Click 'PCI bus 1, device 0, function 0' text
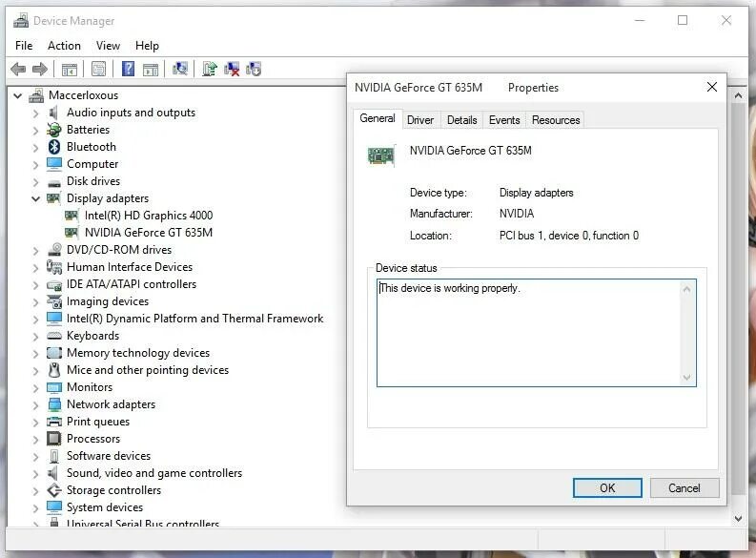Image resolution: width=756 pixels, height=558 pixels. tap(569, 236)
